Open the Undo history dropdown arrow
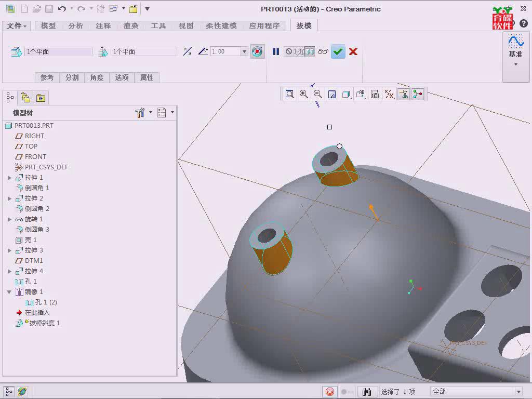The height and width of the screenshot is (399, 532). (x=72, y=9)
